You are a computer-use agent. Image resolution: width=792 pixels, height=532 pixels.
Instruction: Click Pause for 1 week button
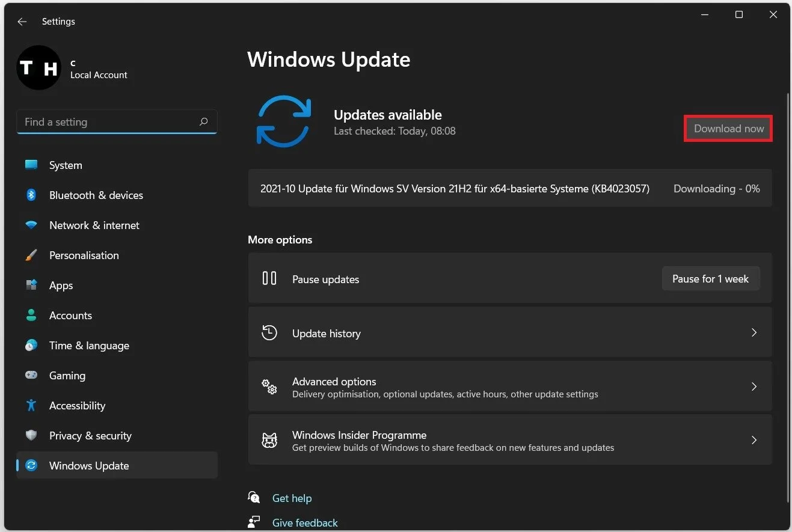coord(711,279)
